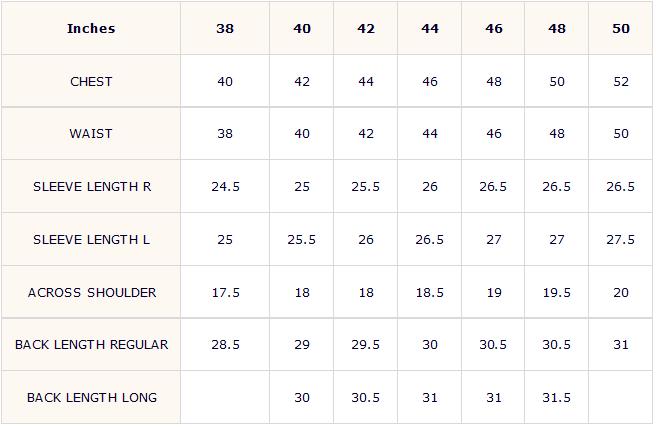The width and height of the screenshot is (656, 427).
Task: Select the chest value 52 cell
Action: 621,81
